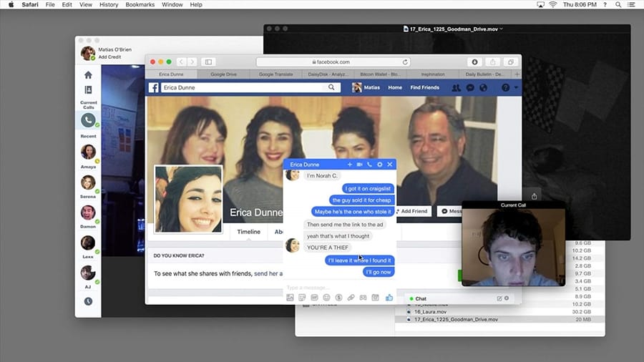Start video call in Erica Dunne chat
Screen dimensions: 644x362
(359, 165)
